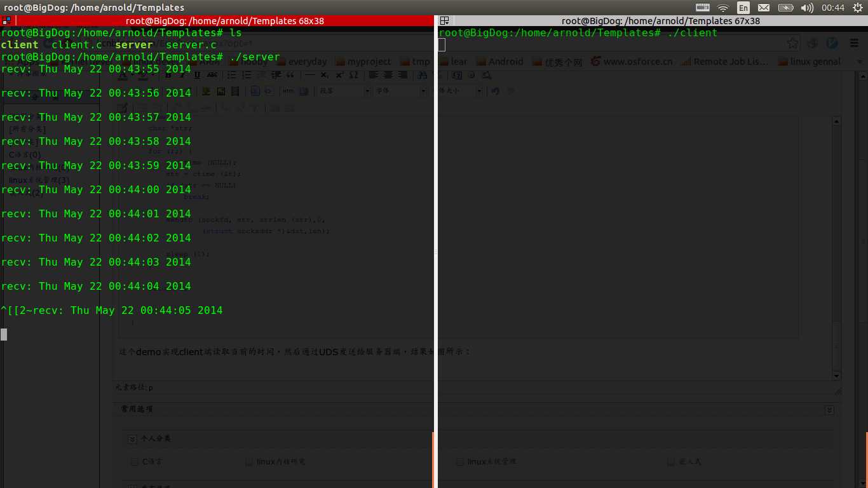Open the system gear session menu

point(858,8)
